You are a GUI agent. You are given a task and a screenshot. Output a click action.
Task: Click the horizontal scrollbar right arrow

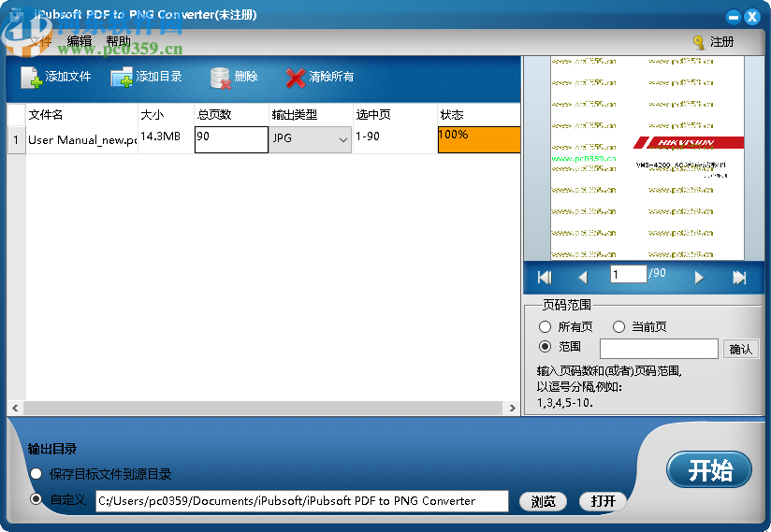coord(513,409)
